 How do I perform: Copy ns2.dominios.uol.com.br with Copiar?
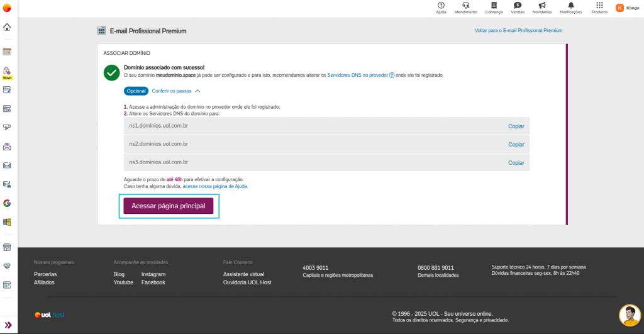pyautogui.click(x=516, y=145)
